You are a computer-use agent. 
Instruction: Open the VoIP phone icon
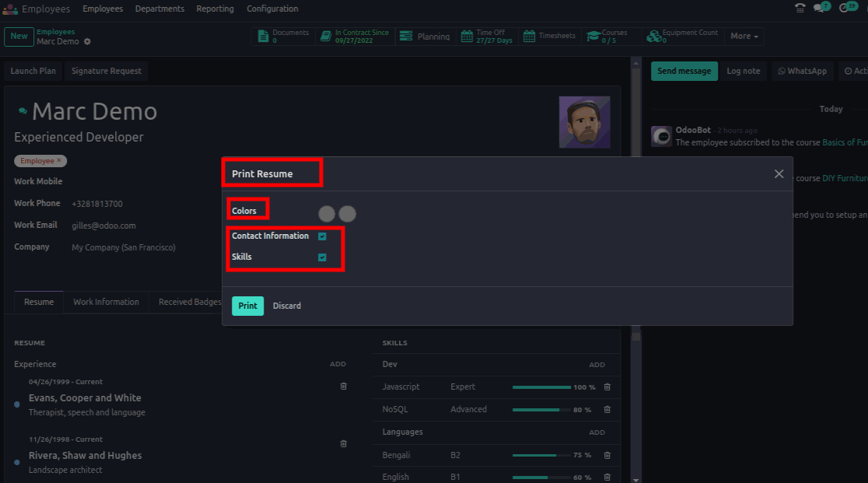click(x=800, y=9)
